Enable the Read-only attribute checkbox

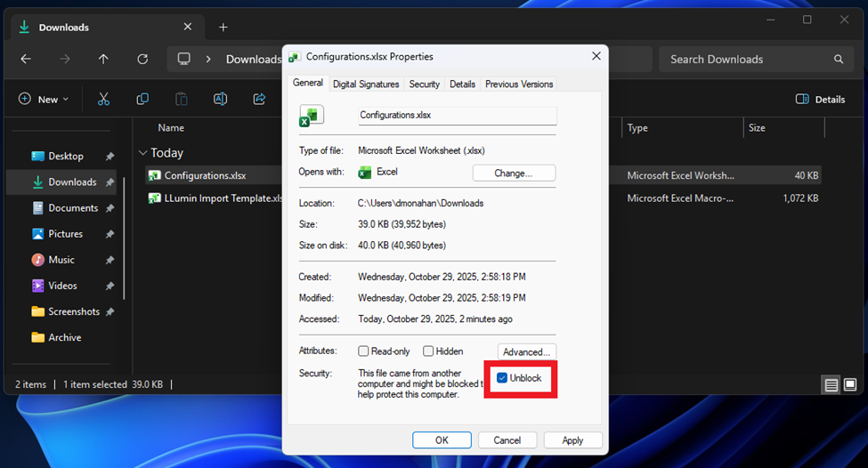363,351
